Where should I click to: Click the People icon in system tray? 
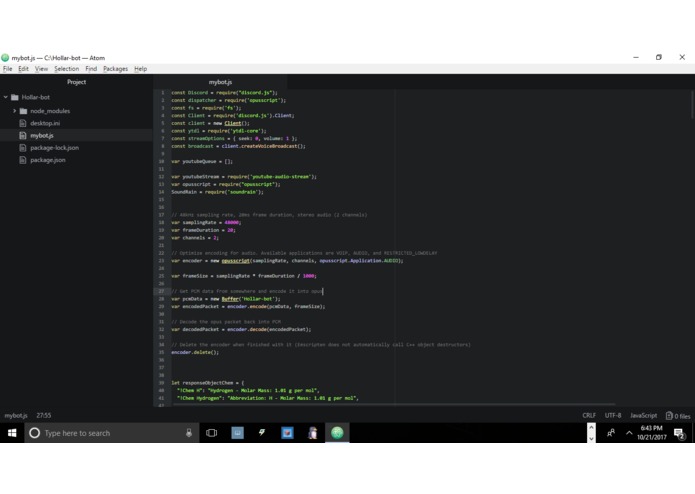tap(611, 433)
